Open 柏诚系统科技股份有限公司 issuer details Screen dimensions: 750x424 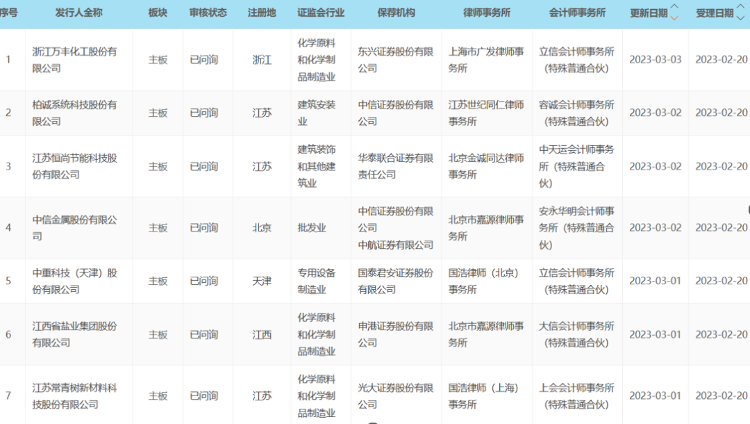click(x=75, y=113)
